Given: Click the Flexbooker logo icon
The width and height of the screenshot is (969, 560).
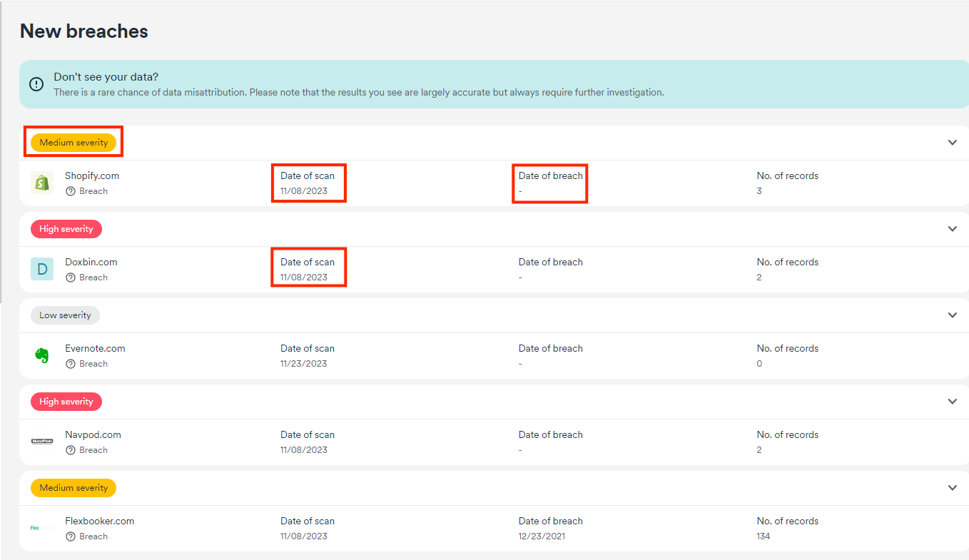Looking at the screenshot, I should point(42,528).
